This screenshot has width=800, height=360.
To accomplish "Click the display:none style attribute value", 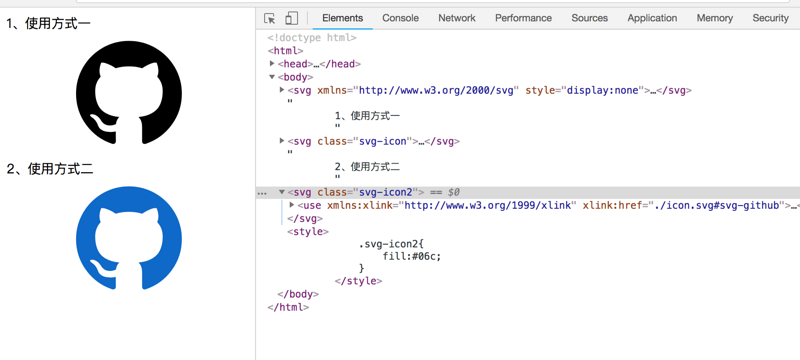I will [x=603, y=90].
